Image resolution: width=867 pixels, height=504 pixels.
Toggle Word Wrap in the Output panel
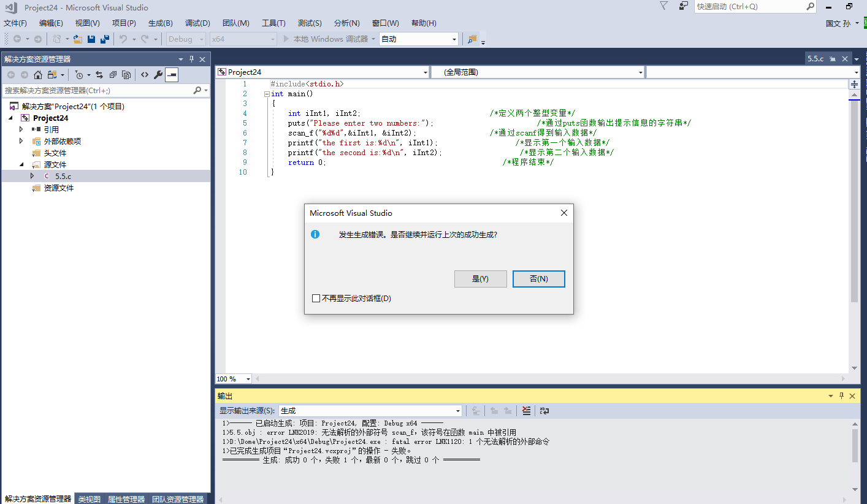544,411
